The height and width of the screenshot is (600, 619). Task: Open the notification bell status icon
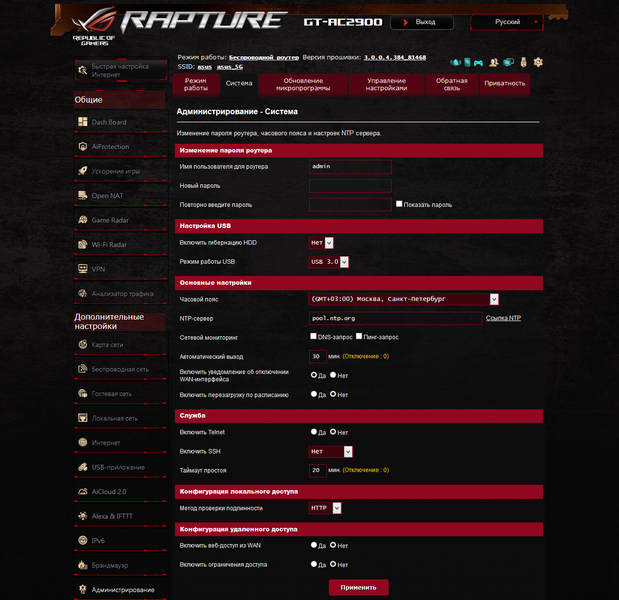point(456,62)
